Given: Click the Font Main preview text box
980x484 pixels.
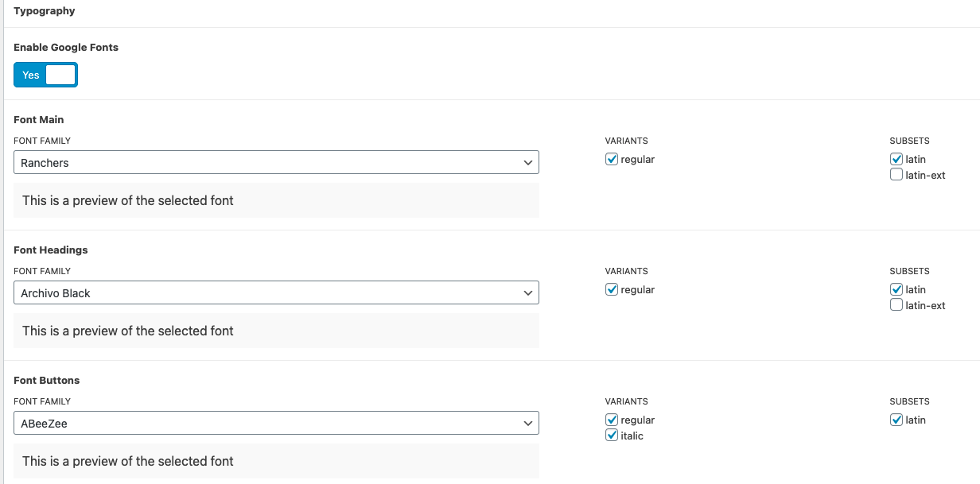Looking at the screenshot, I should pyautogui.click(x=276, y=200).
